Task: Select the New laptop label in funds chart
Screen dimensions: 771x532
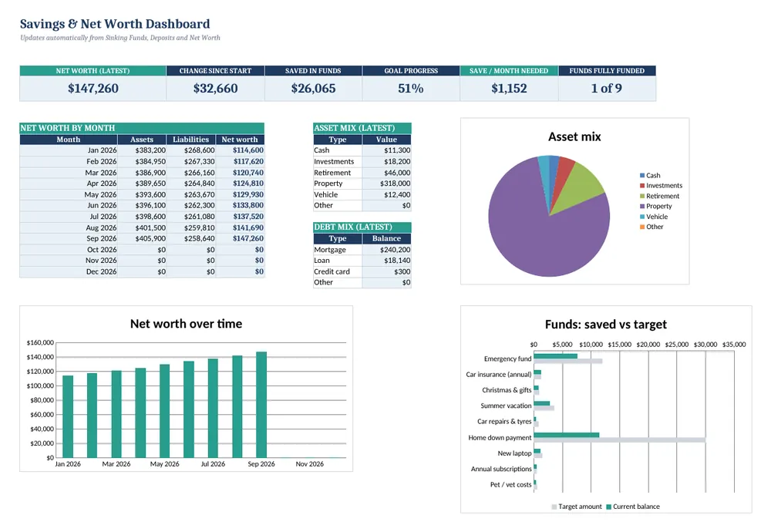Action: click(x=514, y=453)
